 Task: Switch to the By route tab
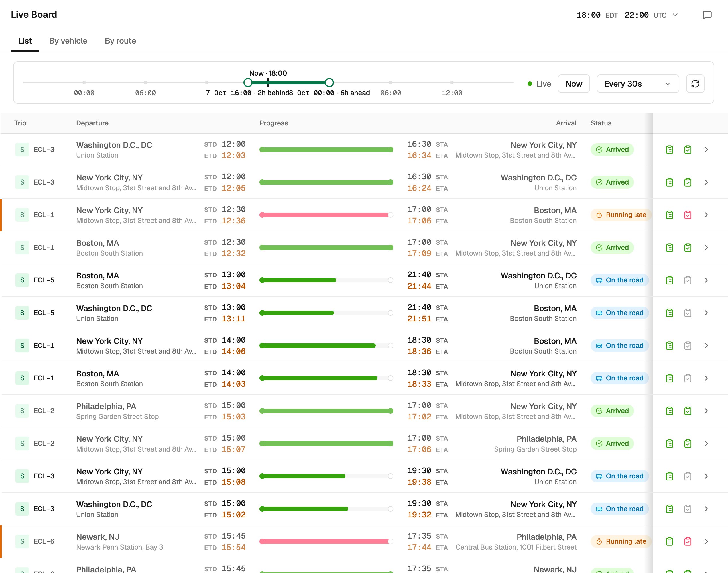[x=120, y=41]
